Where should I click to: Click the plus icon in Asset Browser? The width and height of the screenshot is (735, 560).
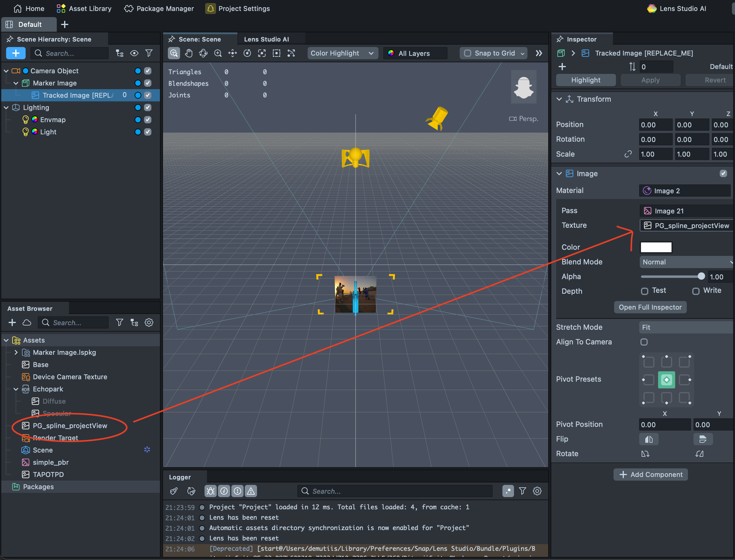click(12, 323)
